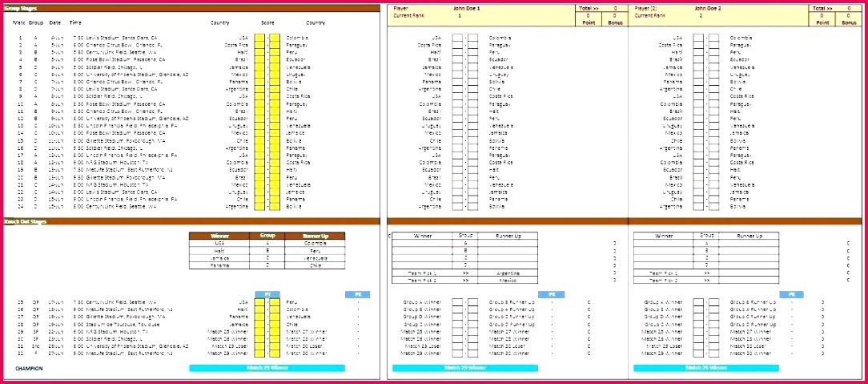Image resolution: width=868 pixels, height=384 pixels.
Task: Click John Doe 1's Group A Winner knockout score box
Action: [x=457, y=302]
